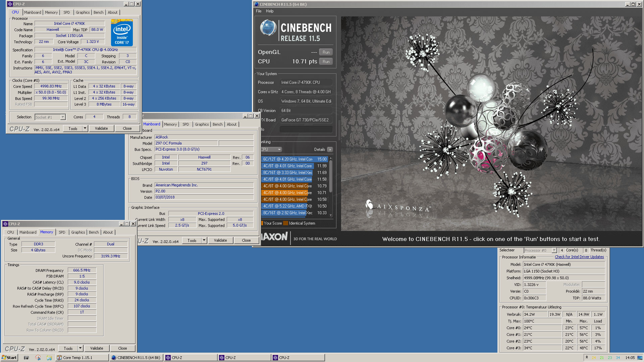
Task: Click the Identical System legend swatch
Action: (285, 223)
